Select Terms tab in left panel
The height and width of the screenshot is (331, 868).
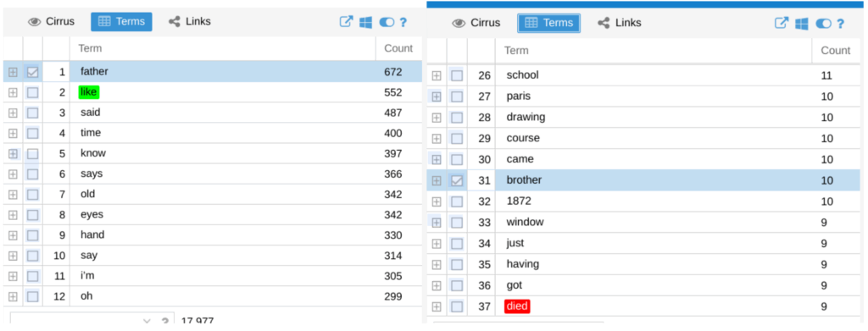tap(121, 21)
